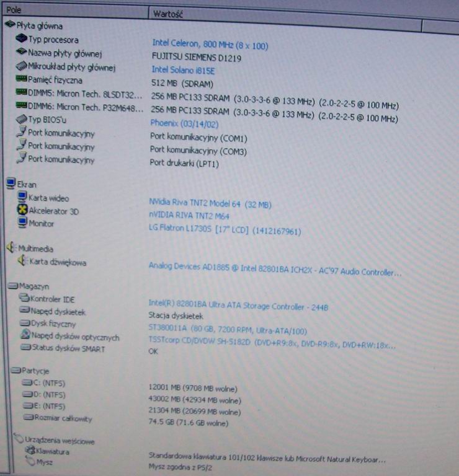The width and height of the screenshot is (459, 476).
Task: Select the Standardowa klawiatura 101/102 value
Action: [267, 457]
